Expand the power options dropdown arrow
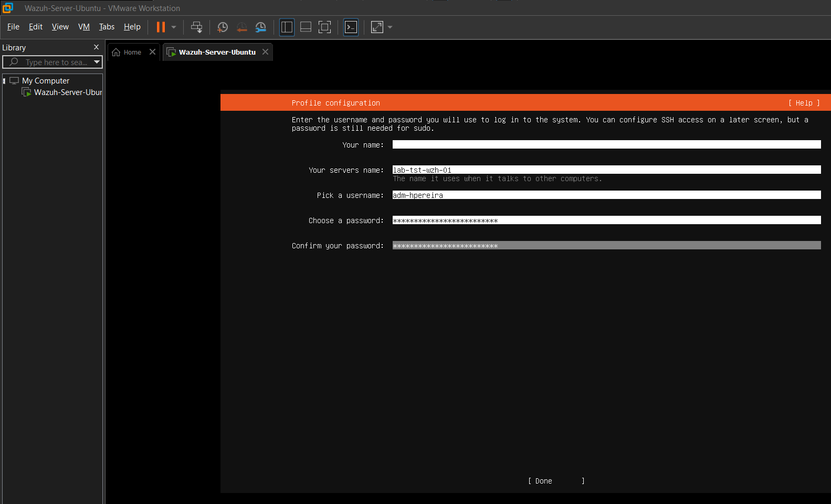Image resolution: width=831 pixels, height=504 pixels. point(174,27)
